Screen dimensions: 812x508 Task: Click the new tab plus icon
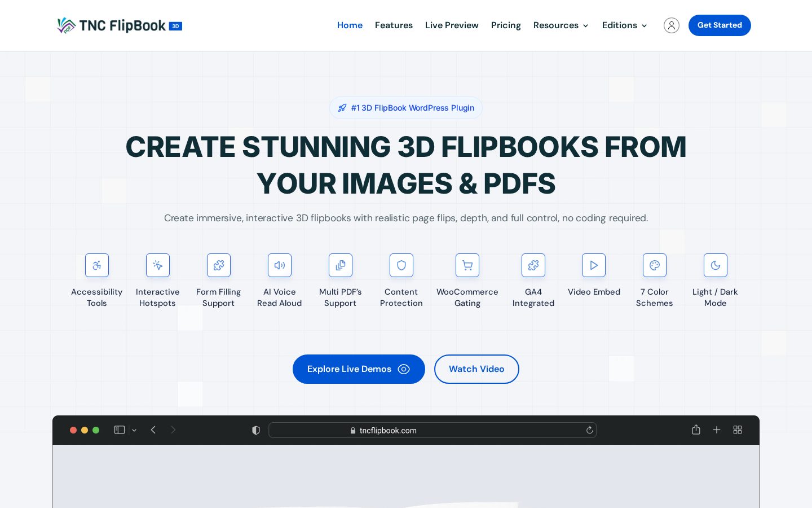(717, 430)
